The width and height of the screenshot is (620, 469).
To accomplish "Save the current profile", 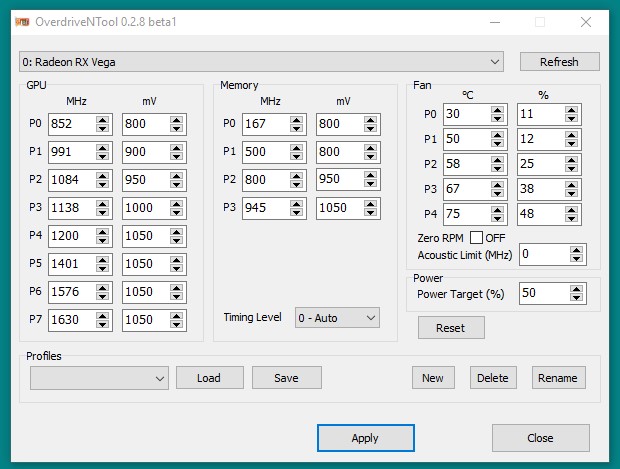I will tap(286, 377).
